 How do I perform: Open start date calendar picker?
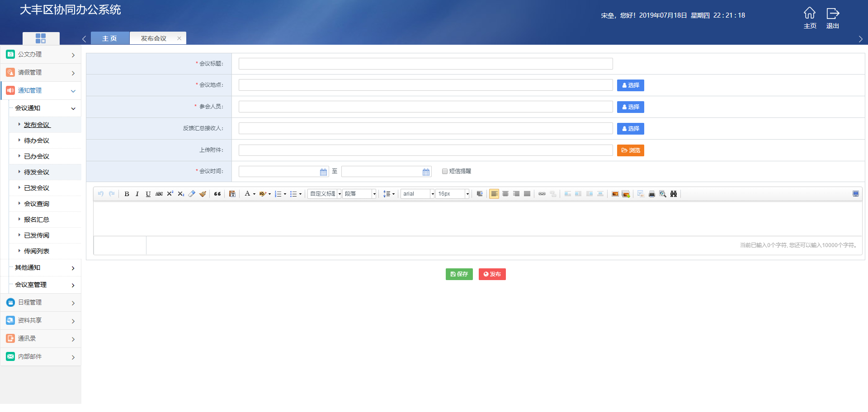click(x=324, y=172)
